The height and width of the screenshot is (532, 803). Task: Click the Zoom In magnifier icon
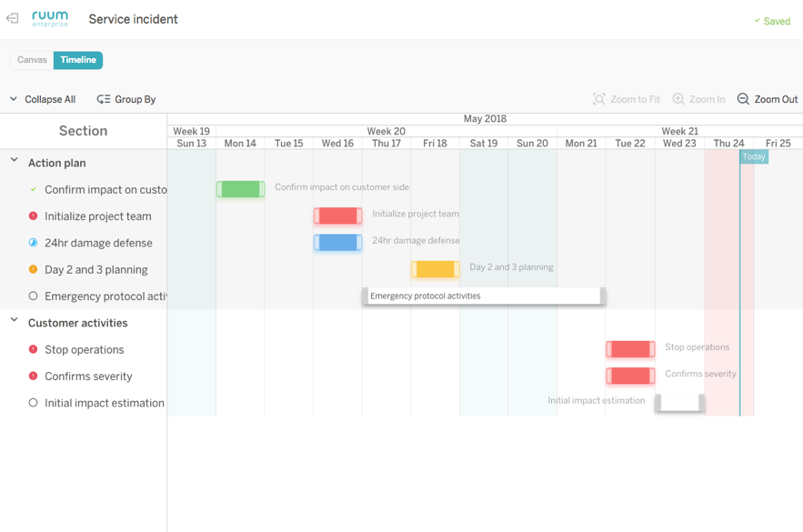(679, 98)
